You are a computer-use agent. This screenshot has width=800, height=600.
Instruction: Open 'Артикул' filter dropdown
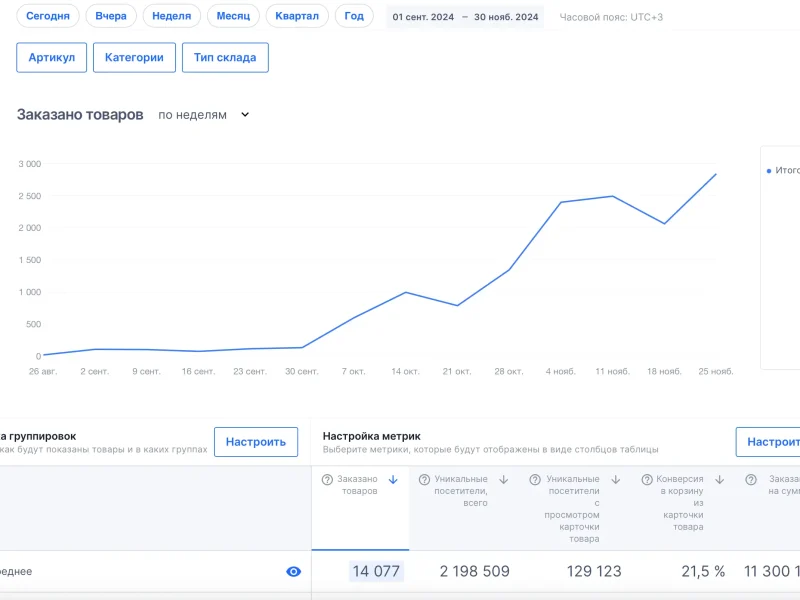coord(52,58)
